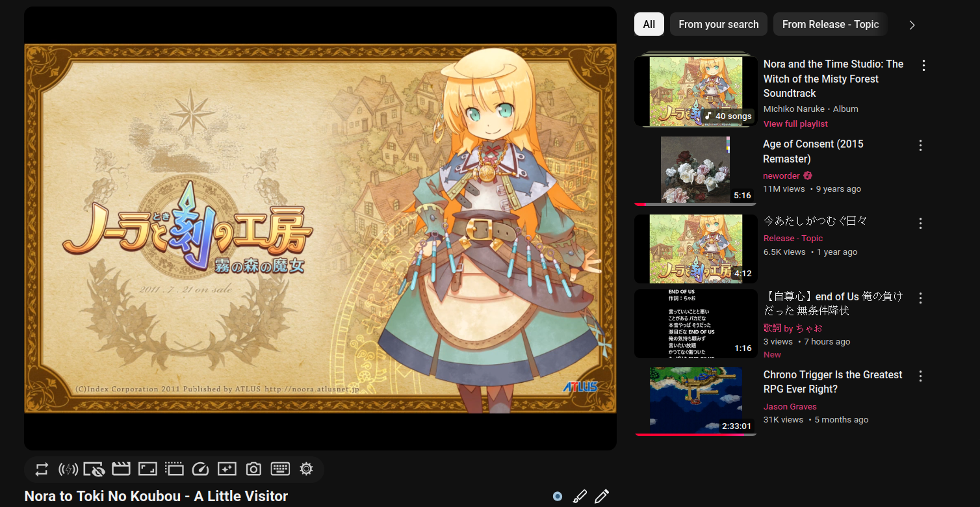This screenshot has width=980, height=507.
Task: Toggle the loop video icon
Action: (x=42, y=469)
